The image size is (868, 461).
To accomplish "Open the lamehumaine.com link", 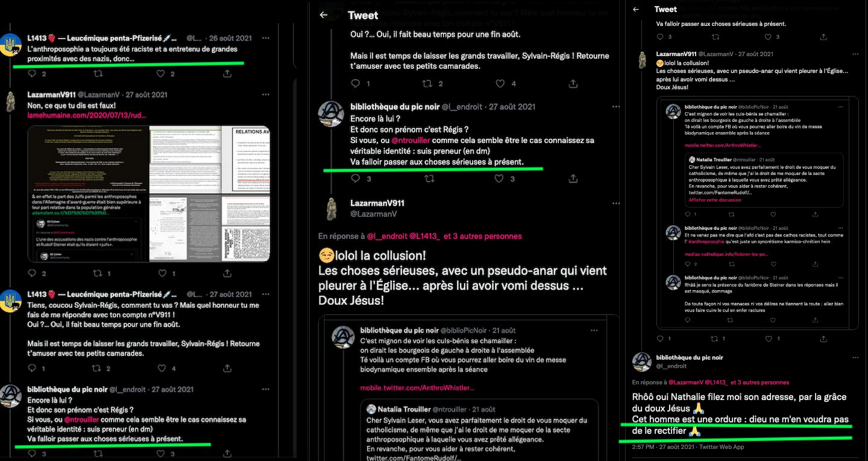I will tap(87, 115).
